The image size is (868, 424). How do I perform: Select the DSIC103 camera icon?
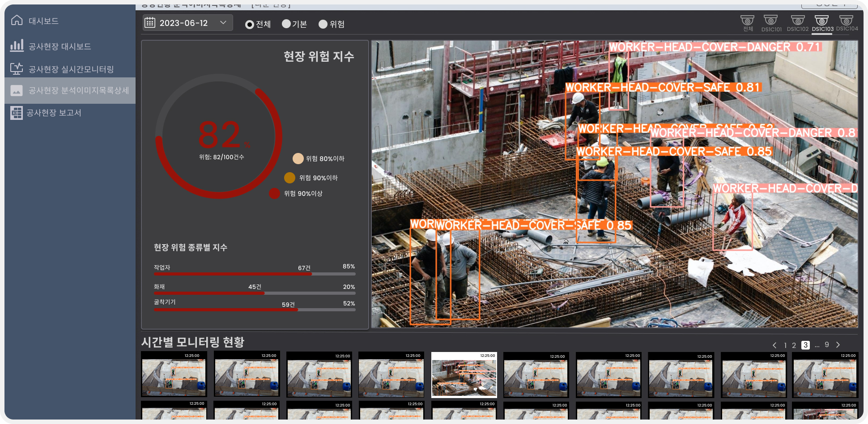[x=821, y=21]
